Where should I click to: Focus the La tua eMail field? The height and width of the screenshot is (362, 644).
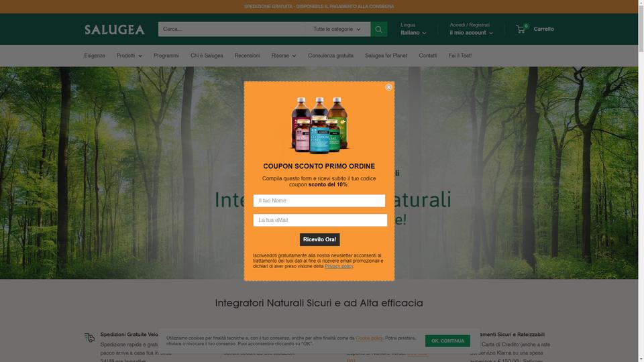320,220
